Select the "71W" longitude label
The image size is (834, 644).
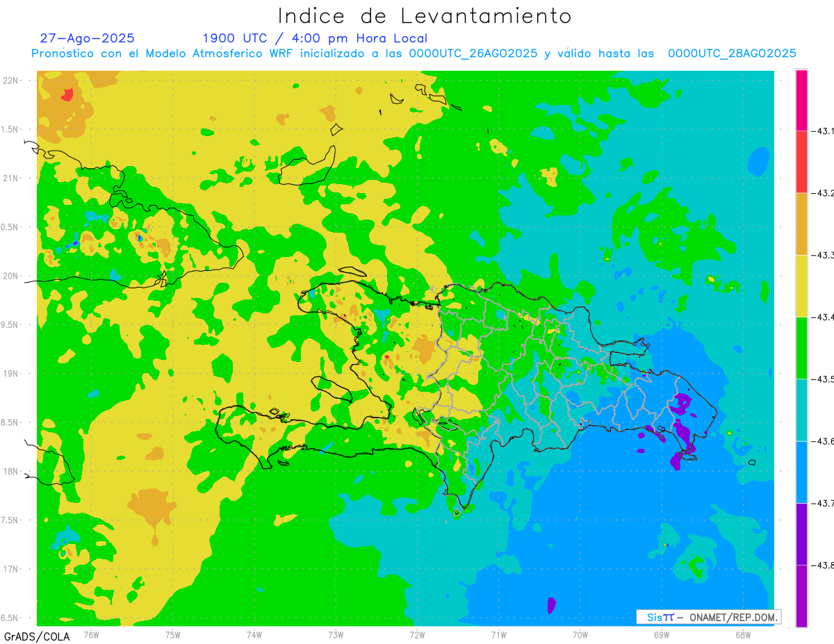pos(498,634)
